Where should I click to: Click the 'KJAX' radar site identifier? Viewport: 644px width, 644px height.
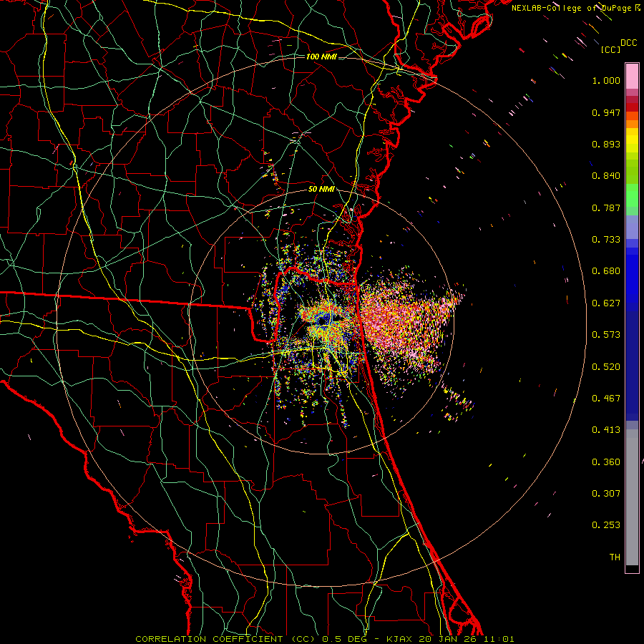pyautogui.click(x=401, y=639)
